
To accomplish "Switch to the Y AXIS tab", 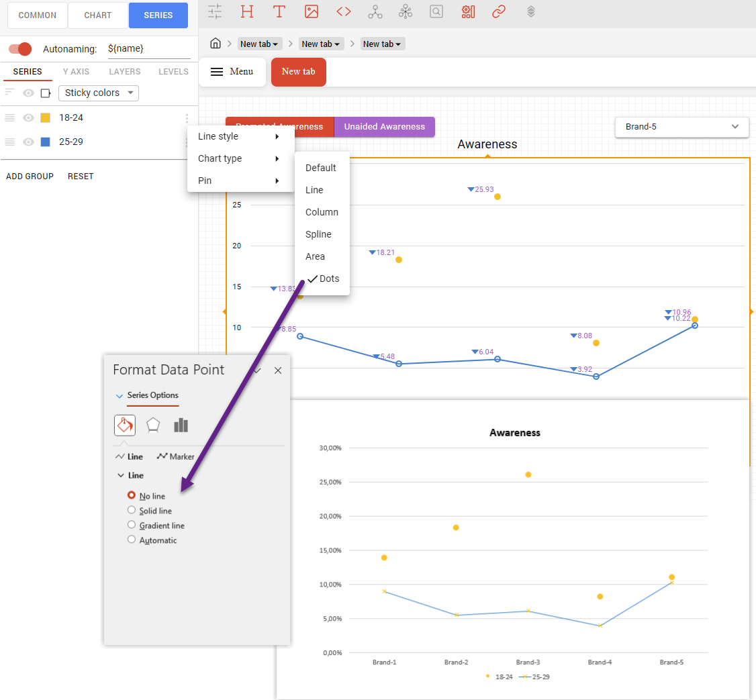I will pyautogui.click(x=76, y=72).
